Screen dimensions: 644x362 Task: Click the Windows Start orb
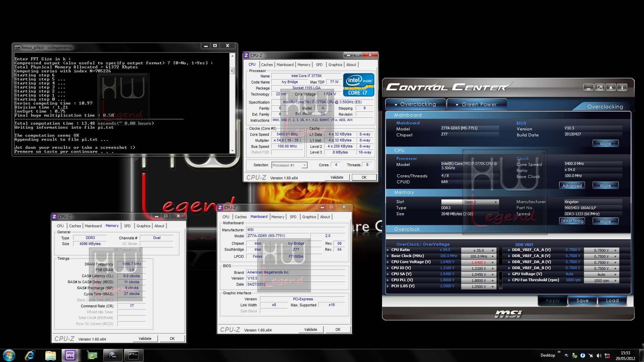(9, 355)
